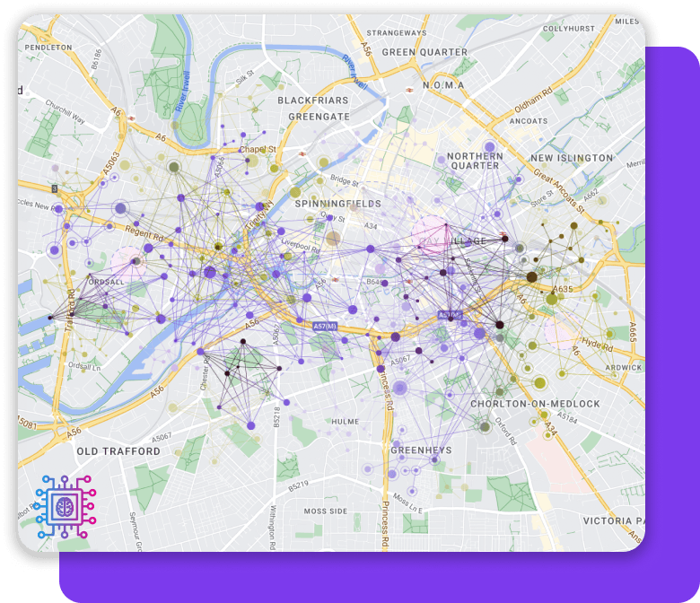The image size is (700, 603).
Task: Click the blue A57(M) motorway shield near Hulme
Action: tap(325, 325)
